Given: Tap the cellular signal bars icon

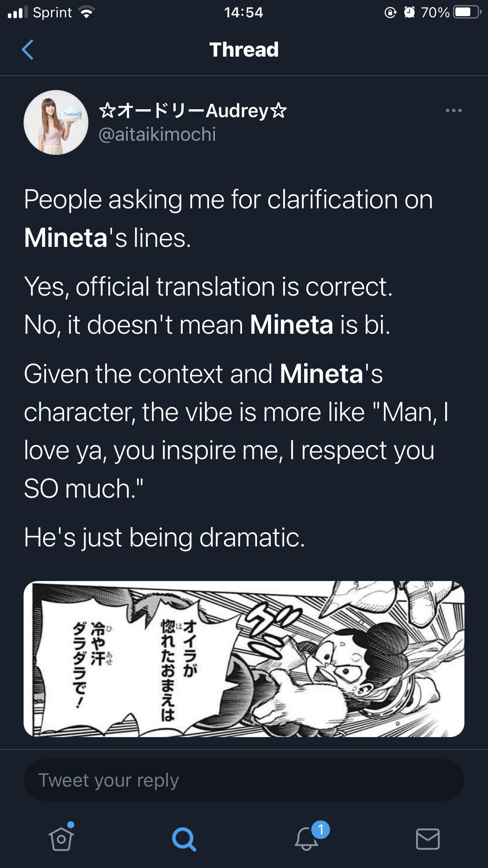Looking at the screenshot, I should (x=18, y=13).
